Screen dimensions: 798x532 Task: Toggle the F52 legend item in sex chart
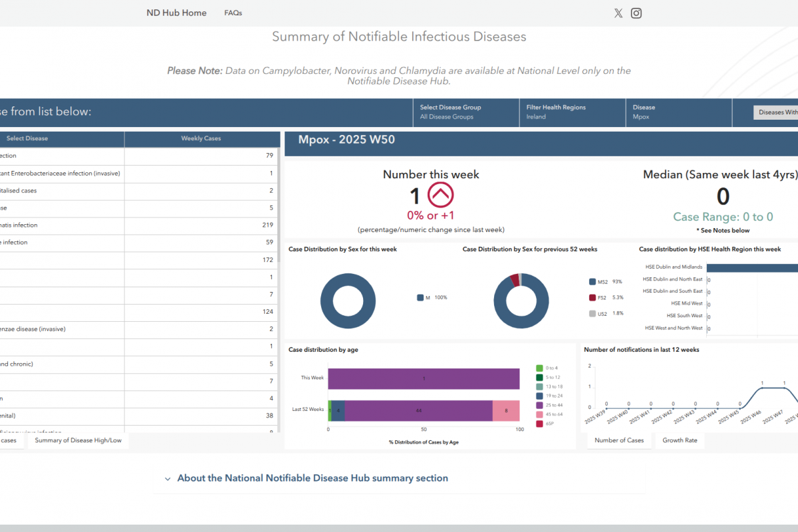pyautogui.click(x=593, y=298)
